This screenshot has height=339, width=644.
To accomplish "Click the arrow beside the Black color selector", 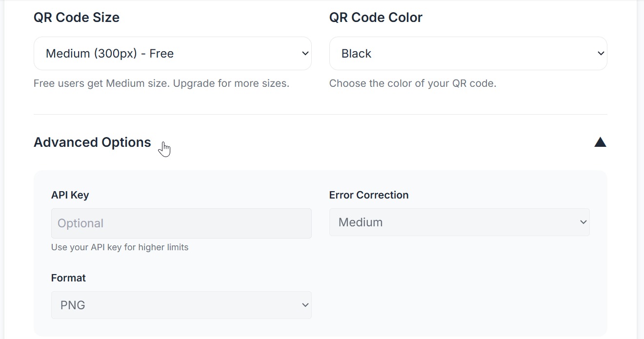I will (x=601, y=53).
